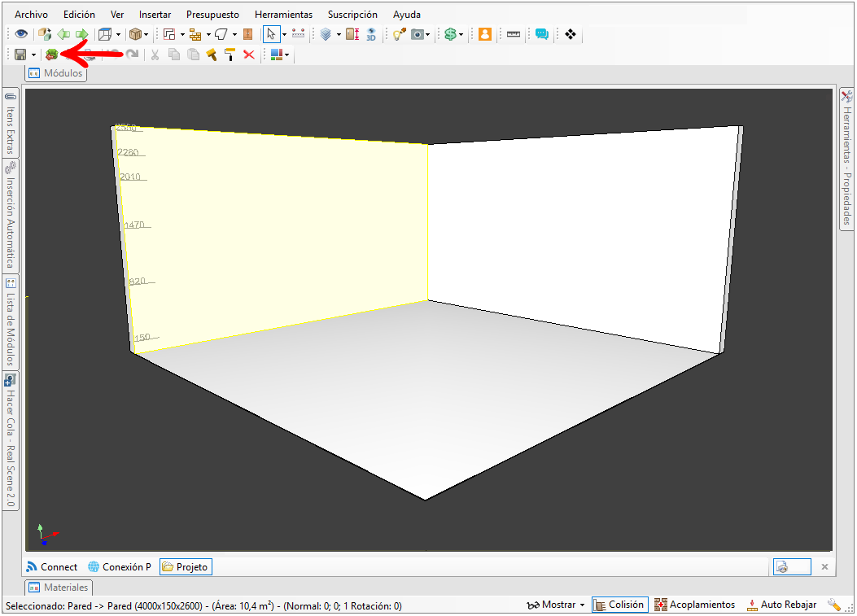The height and width of the screenshot is (616, 857).
Task: Expand the brick wall icon dropdown
Action: pyautogui.click(x=208, y=34)
